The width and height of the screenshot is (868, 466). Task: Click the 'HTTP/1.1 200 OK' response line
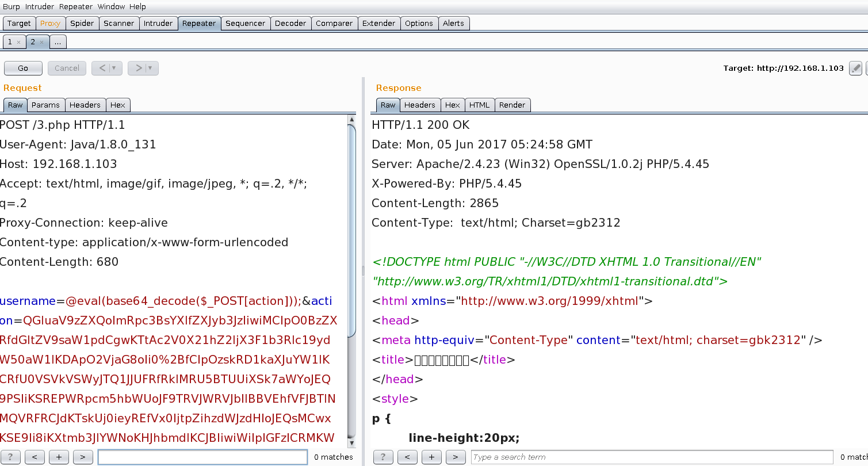(x=420, y=125)
